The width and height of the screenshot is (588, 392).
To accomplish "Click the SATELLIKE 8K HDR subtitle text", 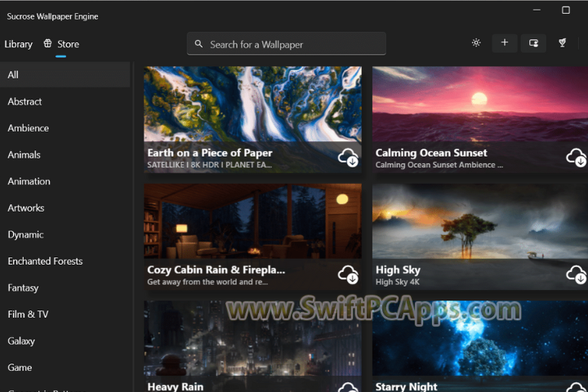I will point(209,165).
